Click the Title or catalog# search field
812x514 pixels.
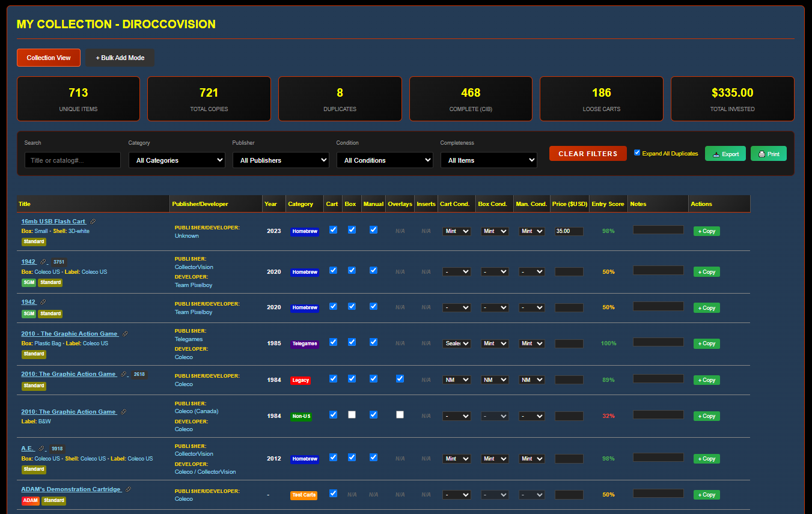(x=73, y=160)
